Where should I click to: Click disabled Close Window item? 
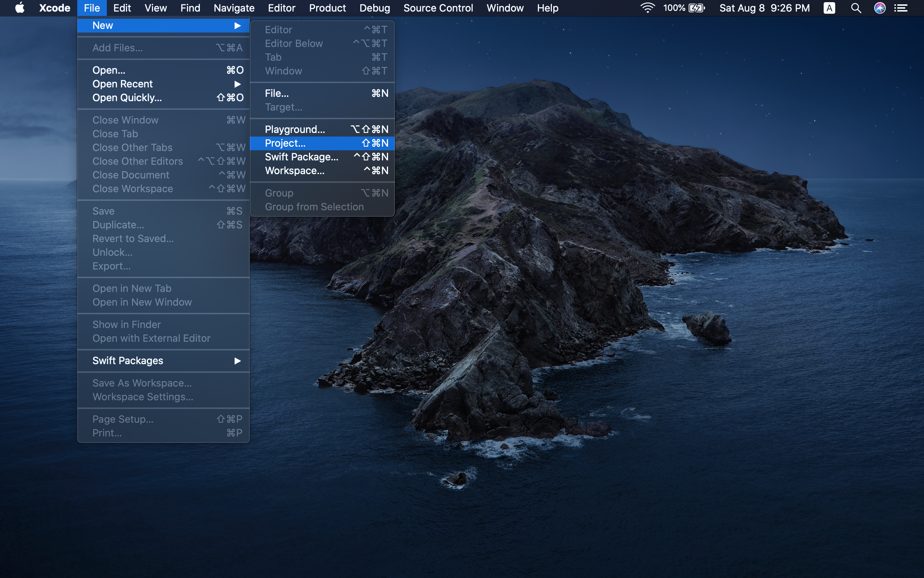click(x=164, y=120)
